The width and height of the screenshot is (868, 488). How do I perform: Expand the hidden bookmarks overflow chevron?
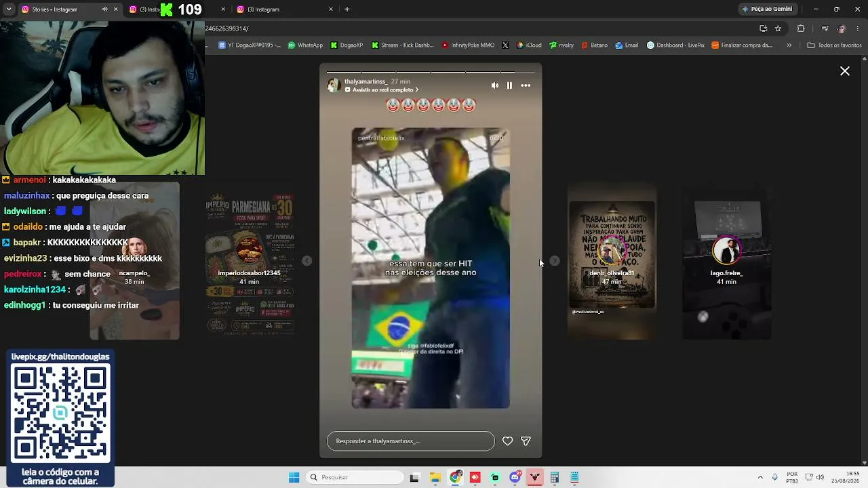click(789, 45)
